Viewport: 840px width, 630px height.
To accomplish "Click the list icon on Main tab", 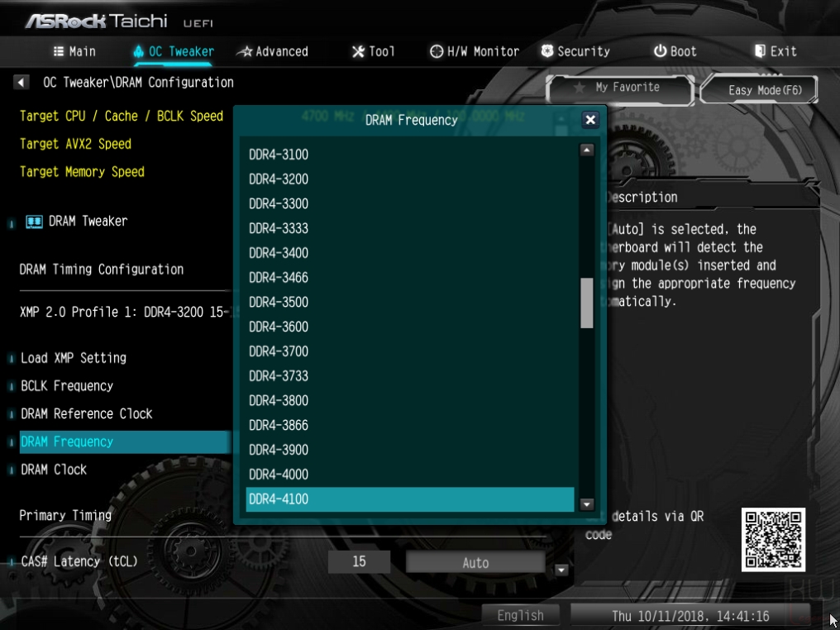I will click(59, 51).
